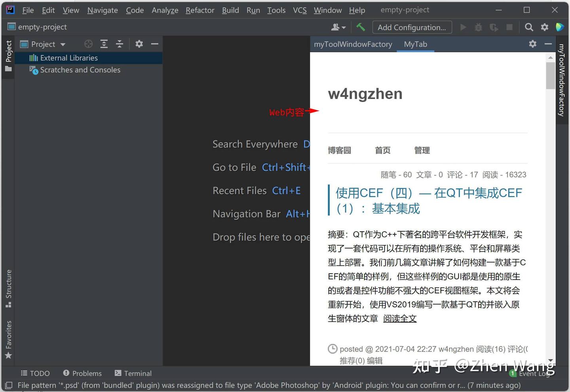570x392 pixels.
Task: Open the Add Configuration dropdown
Action: click(412, 27)
